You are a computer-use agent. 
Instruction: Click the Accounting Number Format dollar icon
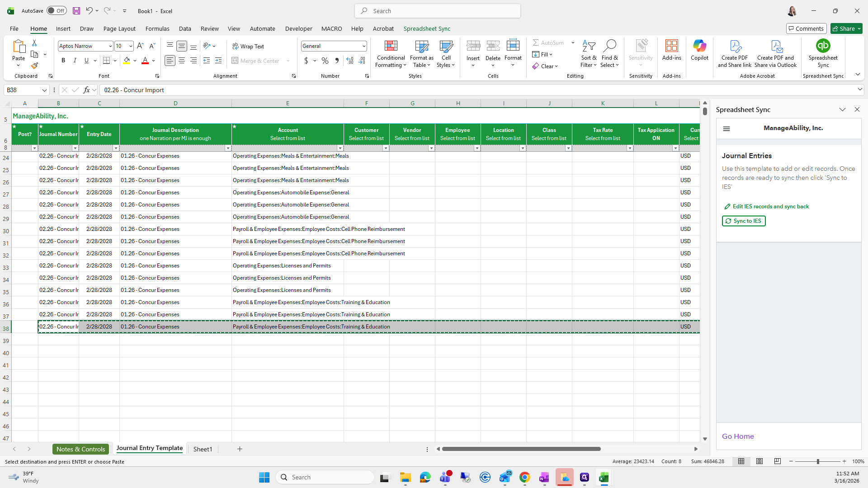[306, 61]
